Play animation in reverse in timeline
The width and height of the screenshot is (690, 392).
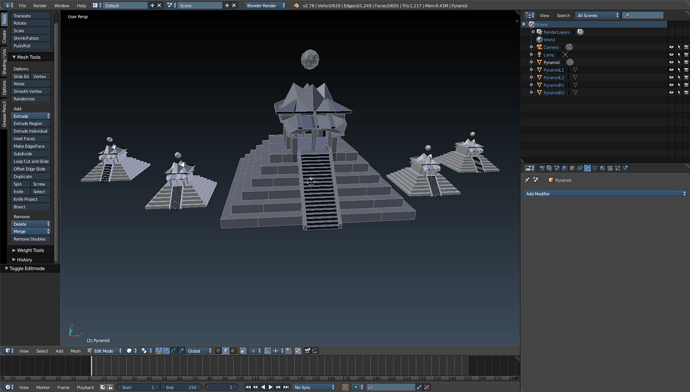[x=263, y=387]
